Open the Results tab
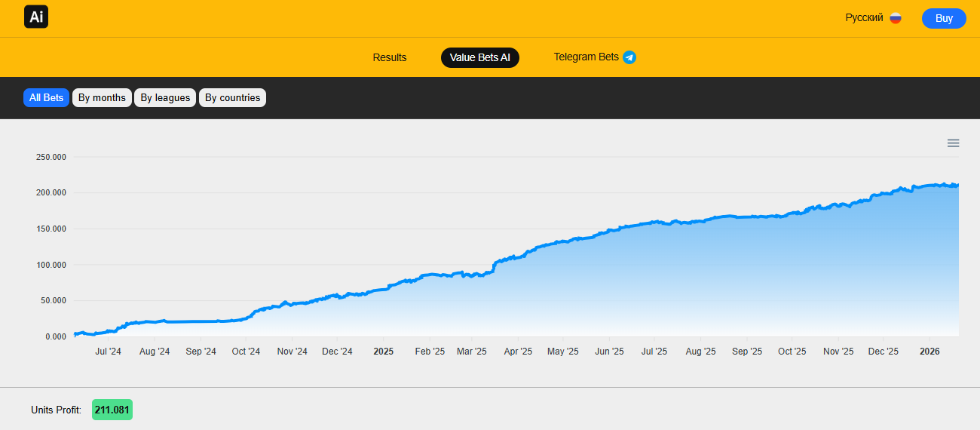Image resolution: width=980 pixels, height=430 pixels. click(x=389, y=57)
